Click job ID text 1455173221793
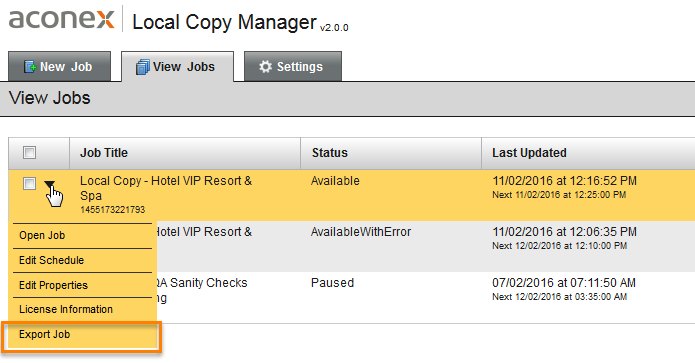Screen dimensions: 695x363 pos(113,210)
